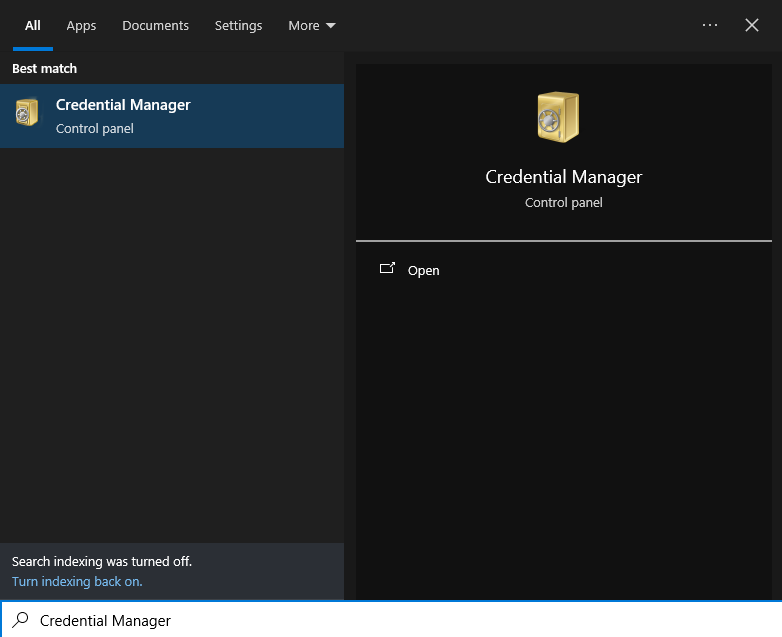Switch to the Documents tab
The image size is (782, 637).
155,25
